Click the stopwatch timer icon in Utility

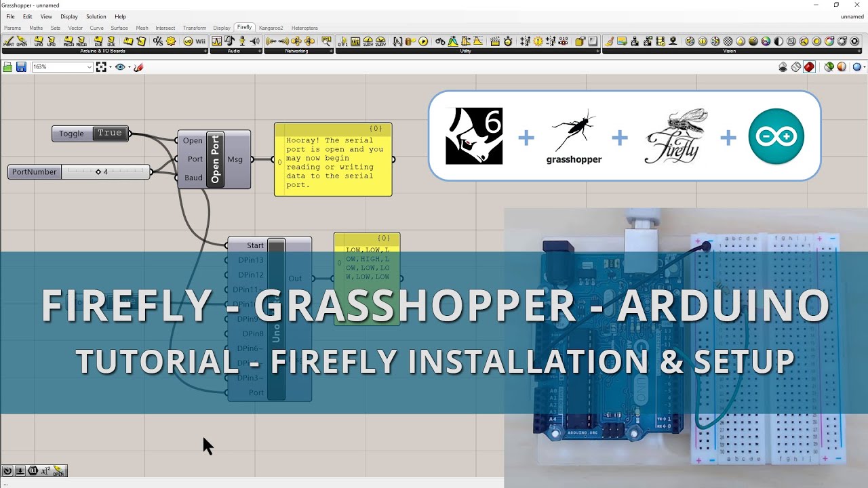click(x=508, y=41)
